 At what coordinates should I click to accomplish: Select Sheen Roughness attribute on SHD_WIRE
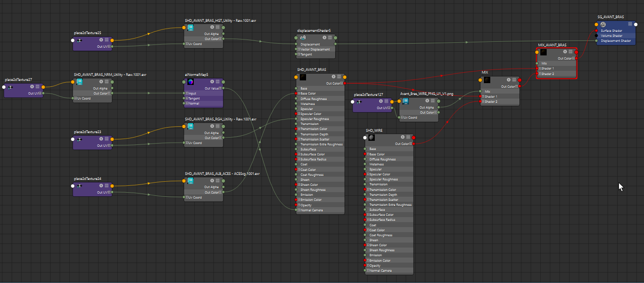389,250
